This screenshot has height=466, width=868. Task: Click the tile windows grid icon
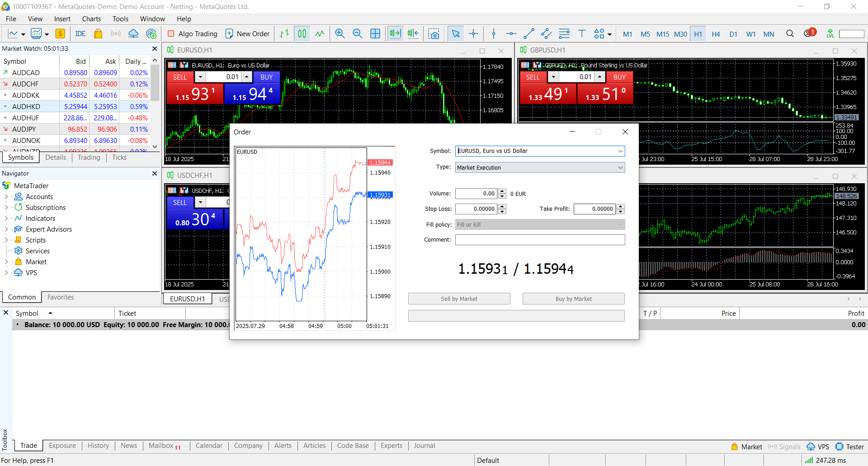point(375,34)
